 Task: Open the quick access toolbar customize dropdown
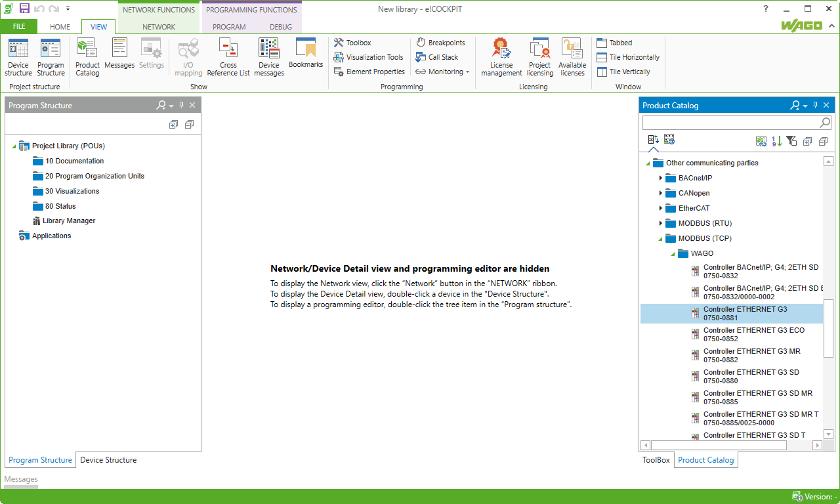(68, 9)
